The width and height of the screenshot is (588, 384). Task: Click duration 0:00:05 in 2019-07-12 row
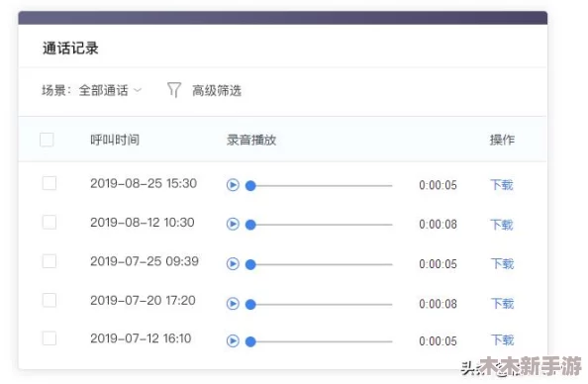[x=438, y=341]
